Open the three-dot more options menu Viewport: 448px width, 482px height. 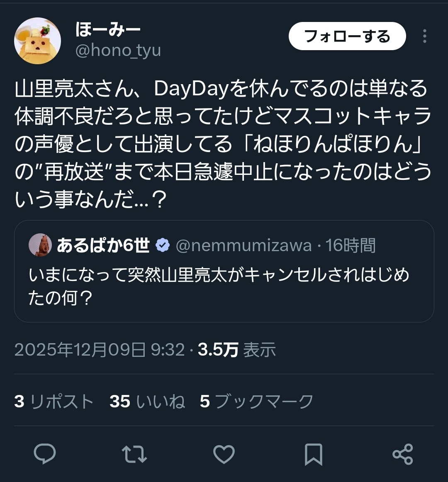[424, 36]
